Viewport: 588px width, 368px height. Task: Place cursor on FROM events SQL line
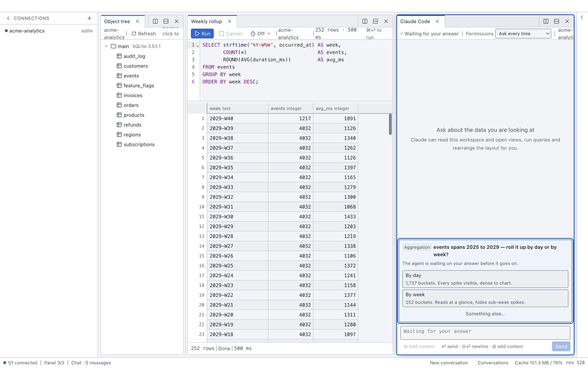click(296, 67)
